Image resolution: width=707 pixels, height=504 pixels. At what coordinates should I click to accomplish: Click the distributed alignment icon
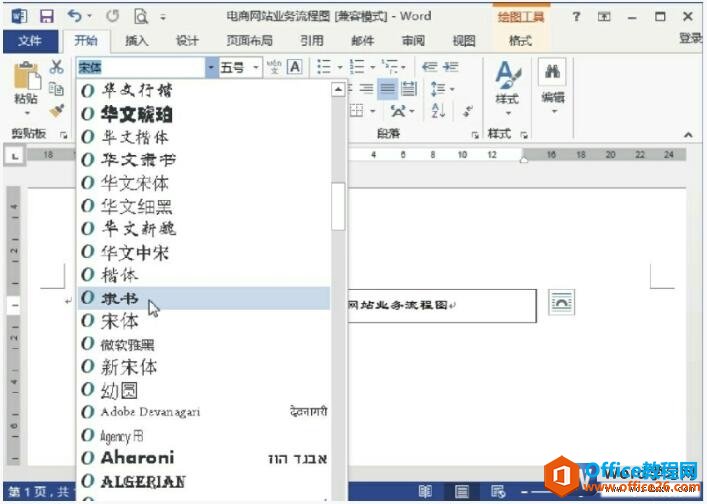[409, 88]
